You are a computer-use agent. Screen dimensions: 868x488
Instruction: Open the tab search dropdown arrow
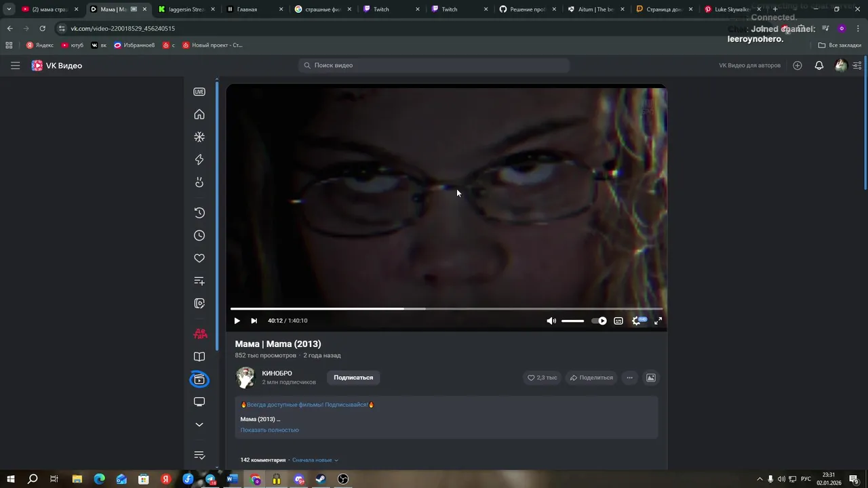(9, 9)
